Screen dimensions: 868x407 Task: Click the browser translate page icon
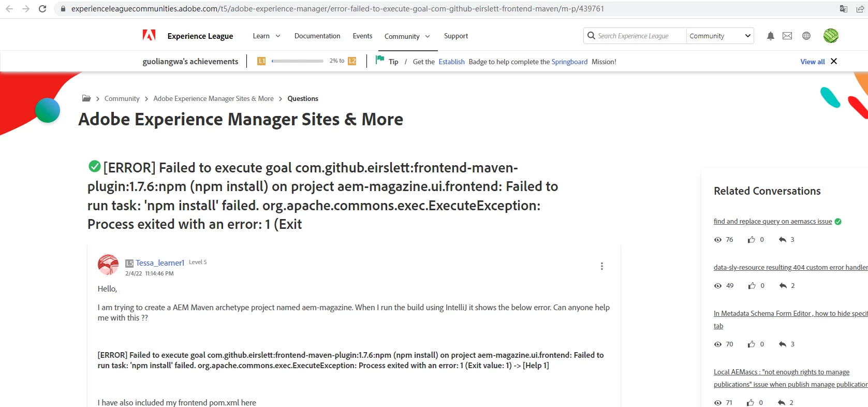[844, 9]
